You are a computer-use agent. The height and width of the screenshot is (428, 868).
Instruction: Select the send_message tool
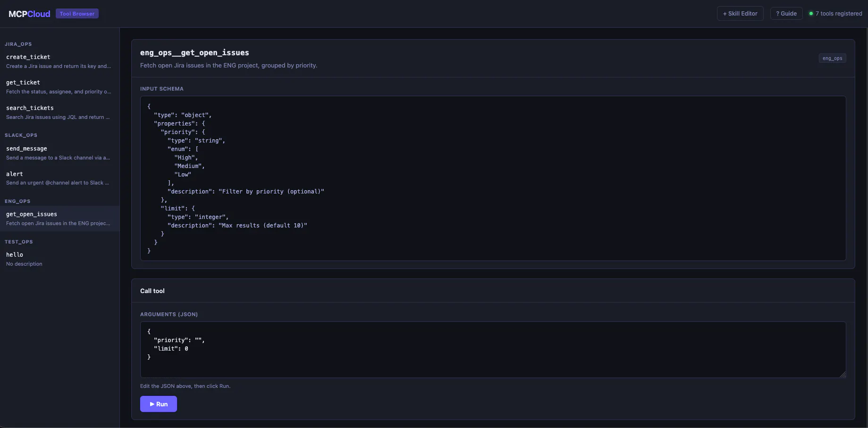[x=59, y=153]
